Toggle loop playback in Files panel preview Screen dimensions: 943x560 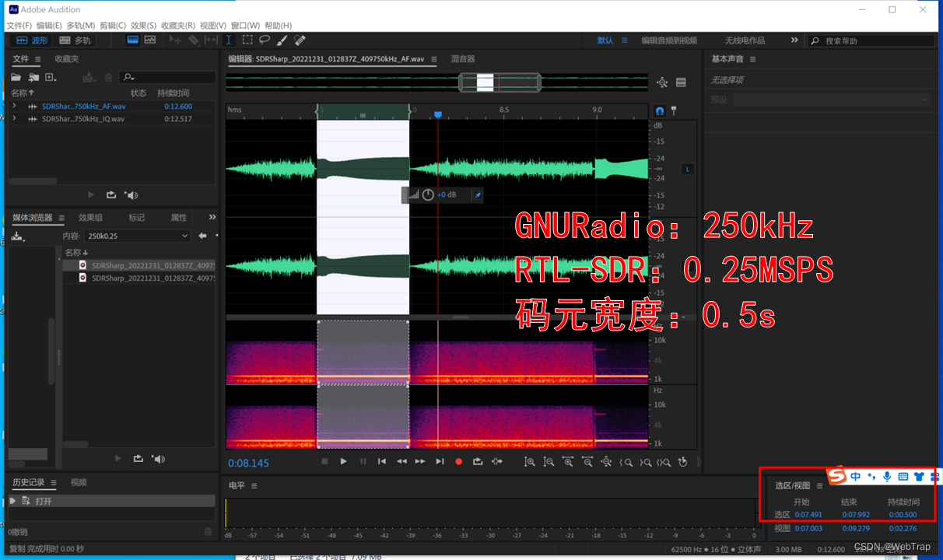click(x=111, y=195)
